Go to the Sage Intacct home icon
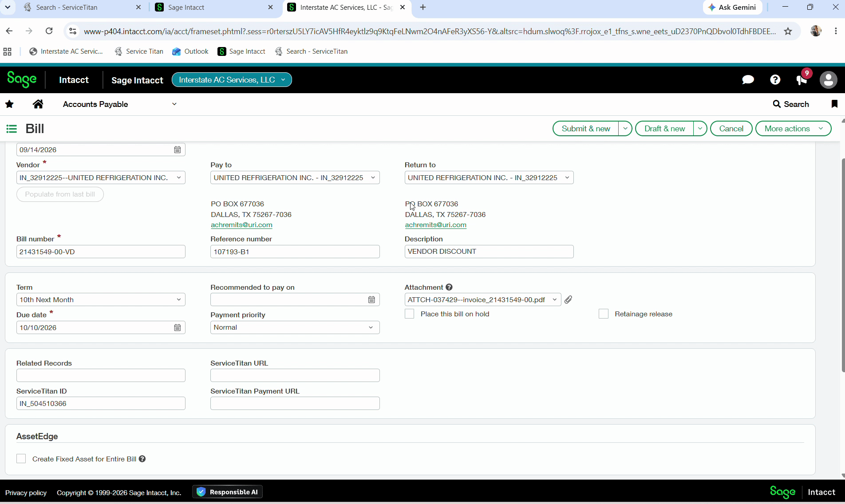Viewport: 845px width, 504px height. pos(38,104)
